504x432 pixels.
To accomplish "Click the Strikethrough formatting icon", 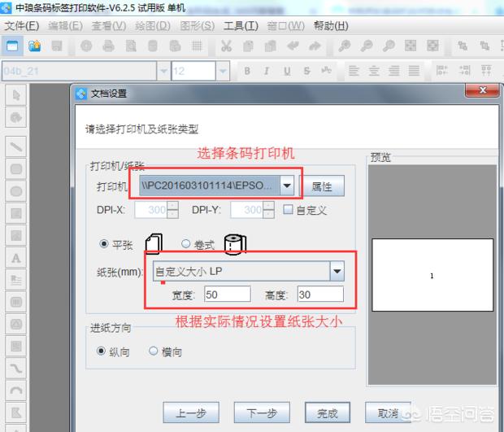I will [x=307, y=71].
